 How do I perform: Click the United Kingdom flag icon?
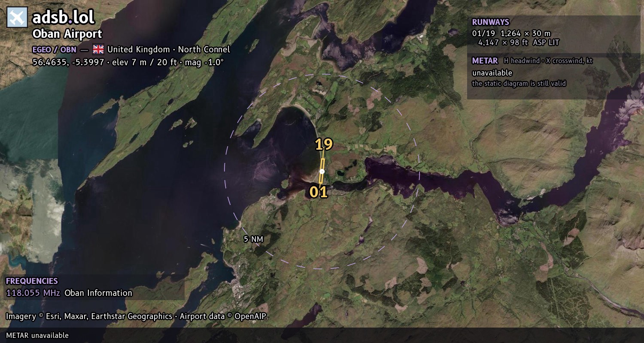(98, 49)
